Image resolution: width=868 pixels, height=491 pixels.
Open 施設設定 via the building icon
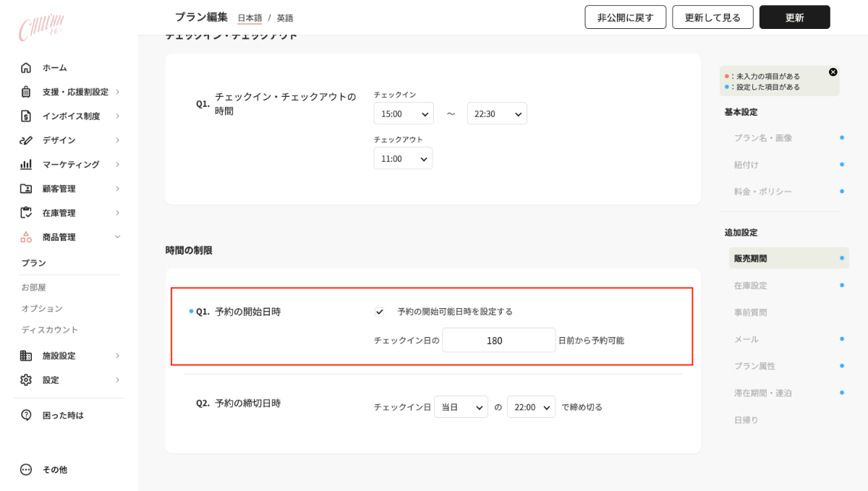pos(26,355)
